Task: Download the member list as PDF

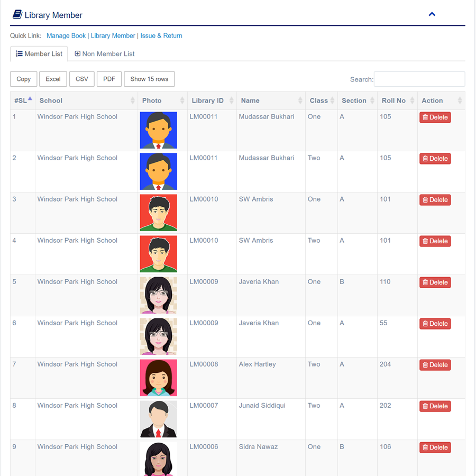Action: [x=109, y=79]
